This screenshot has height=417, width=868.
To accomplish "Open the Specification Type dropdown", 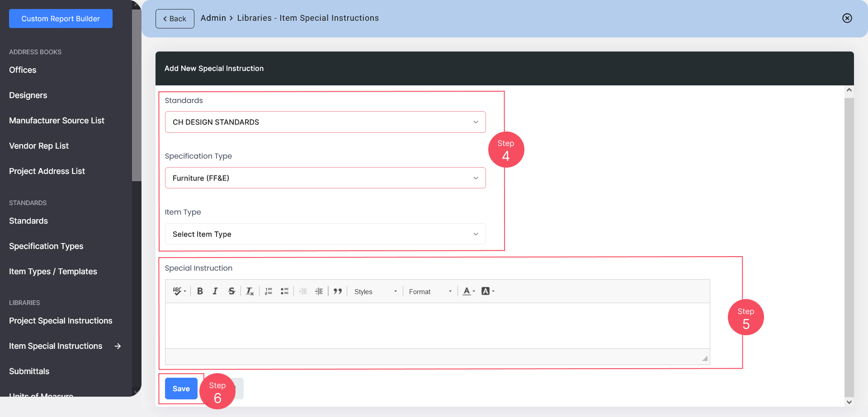I will (325, 178).
